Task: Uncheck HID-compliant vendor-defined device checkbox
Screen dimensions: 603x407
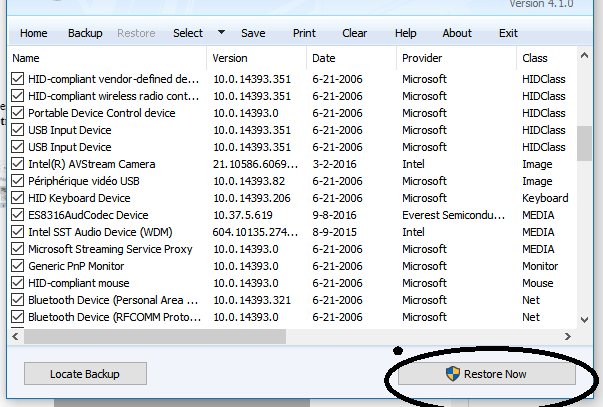Action: pos(17,79)
